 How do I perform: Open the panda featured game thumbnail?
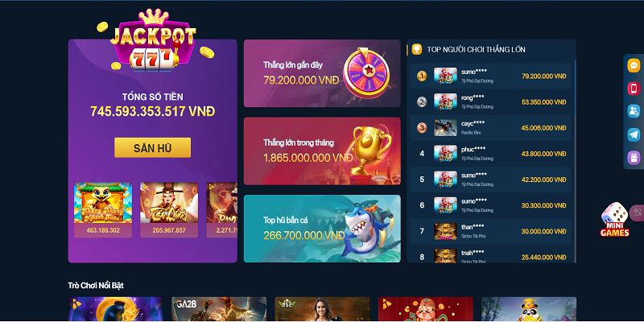(x=529, y=309)
